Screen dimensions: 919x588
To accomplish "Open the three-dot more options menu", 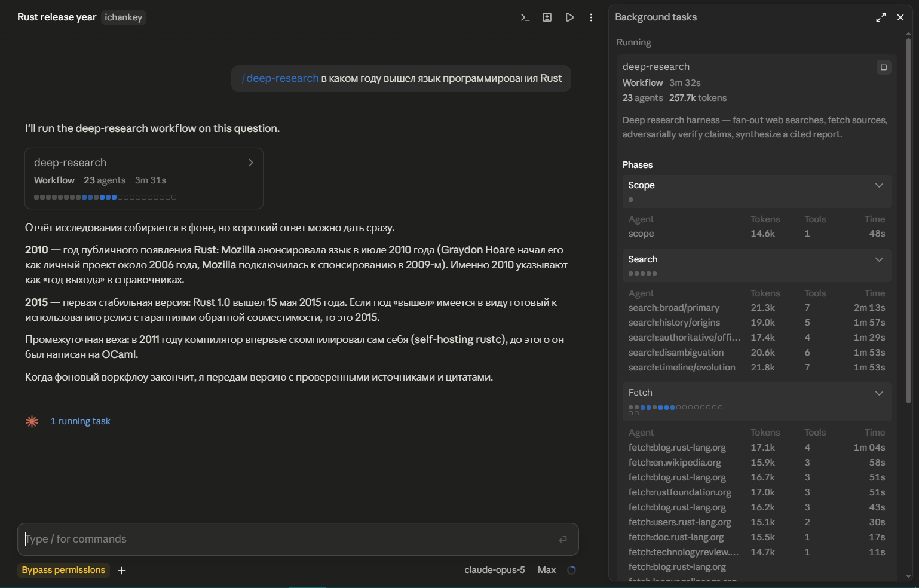I will click(x=591, y=17).
